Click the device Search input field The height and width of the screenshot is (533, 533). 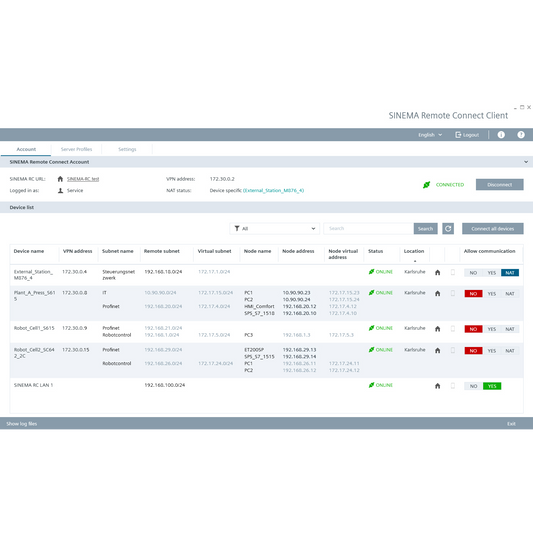point(368,228)
